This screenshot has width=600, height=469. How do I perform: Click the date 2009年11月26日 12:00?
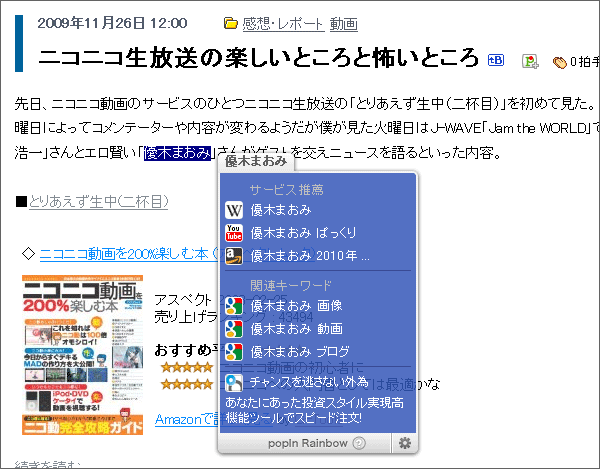[112, 23]
